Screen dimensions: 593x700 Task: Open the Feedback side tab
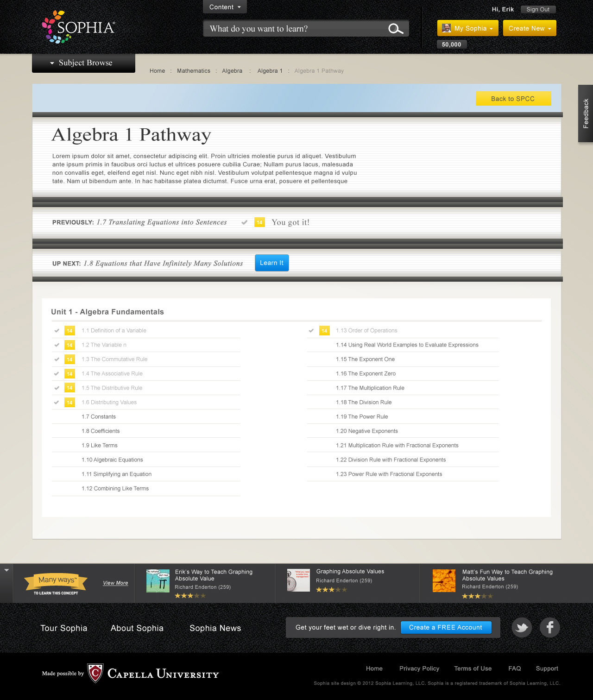[x=586, y=114]
